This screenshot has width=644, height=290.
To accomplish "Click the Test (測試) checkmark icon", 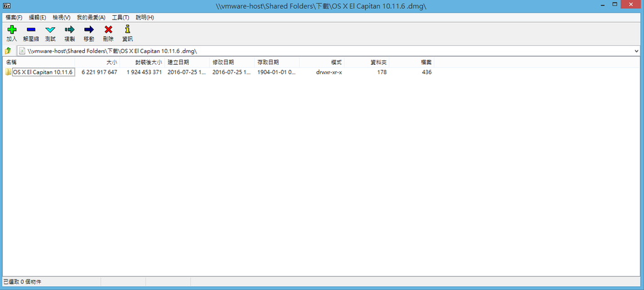I will [50, 30].
